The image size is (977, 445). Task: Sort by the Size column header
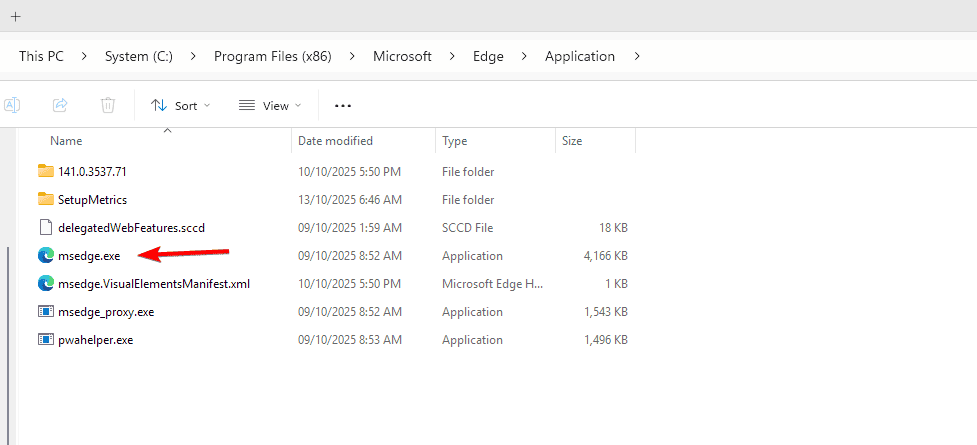(x=572, y=141)
